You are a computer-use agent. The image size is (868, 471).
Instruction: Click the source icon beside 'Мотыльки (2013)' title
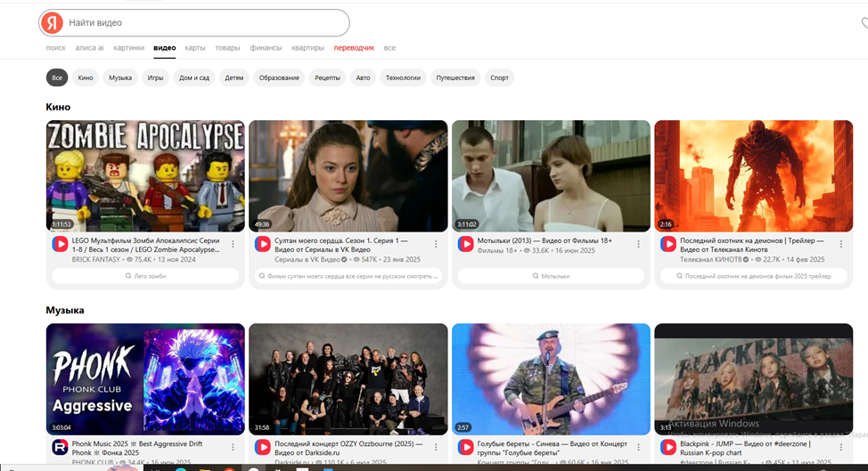pos(465,244)
